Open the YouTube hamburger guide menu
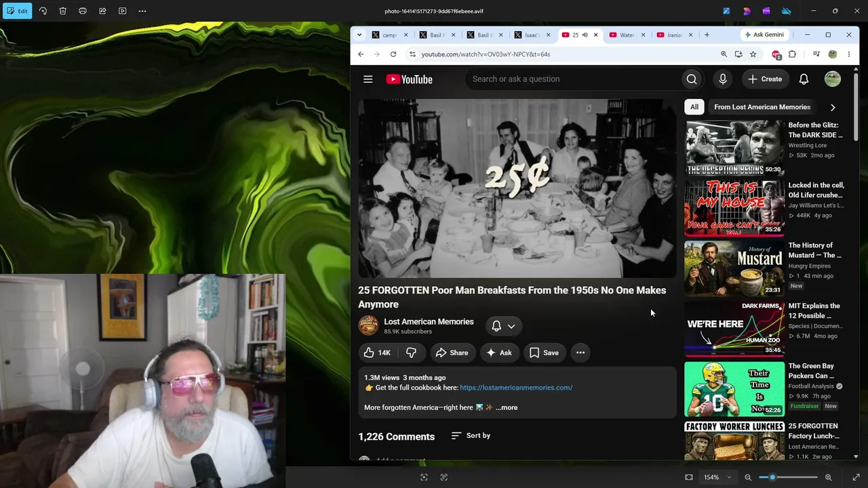Viewport: 868px width, 488px height. point(368,79)
